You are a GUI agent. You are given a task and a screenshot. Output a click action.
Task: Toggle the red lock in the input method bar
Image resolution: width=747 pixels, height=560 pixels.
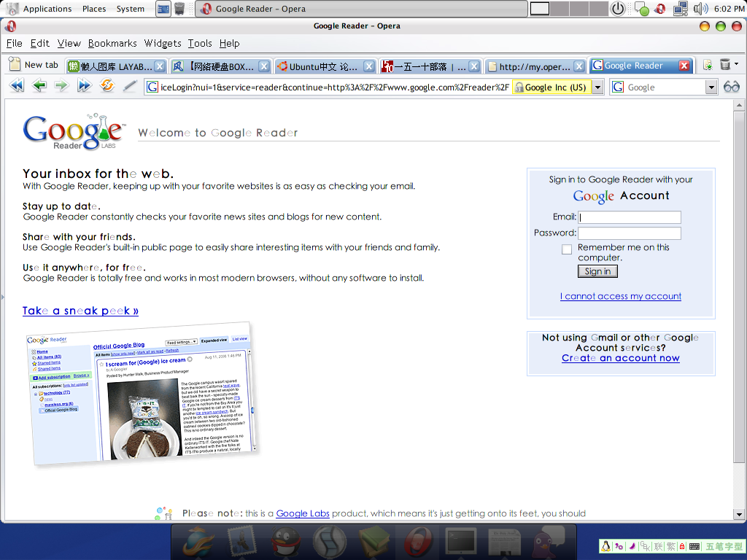pyautogui.click(x=682, y=546)
